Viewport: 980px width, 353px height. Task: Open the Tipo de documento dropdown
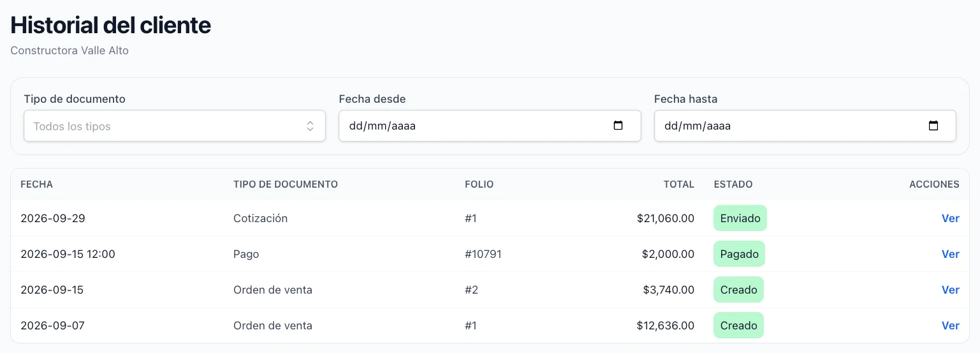click(175, 126)
